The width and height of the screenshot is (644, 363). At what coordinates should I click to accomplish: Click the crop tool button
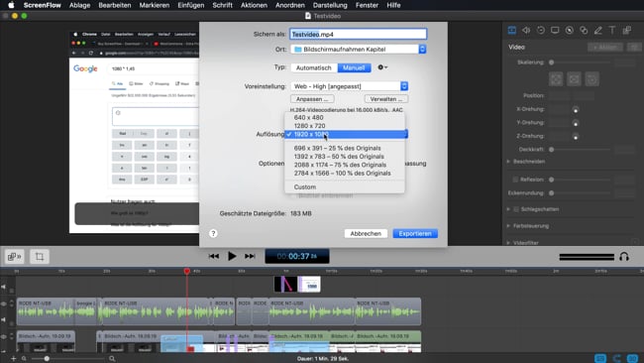tap(40, 257)
